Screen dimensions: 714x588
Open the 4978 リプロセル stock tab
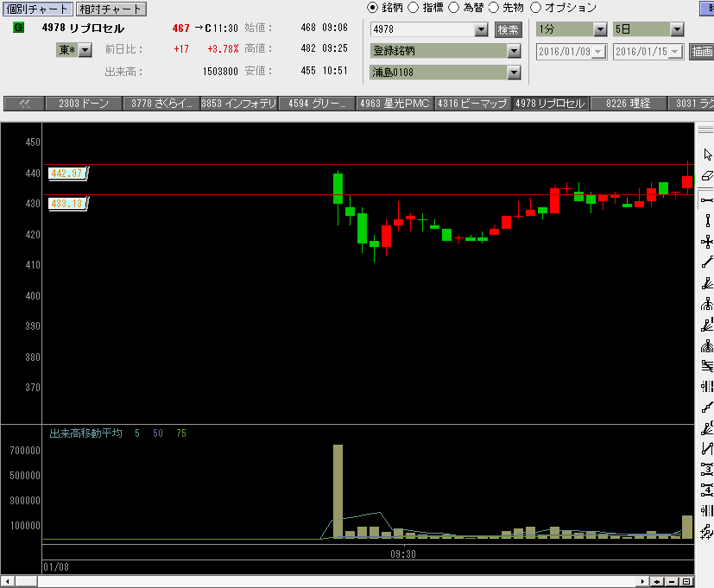click(x=550, y=104)
